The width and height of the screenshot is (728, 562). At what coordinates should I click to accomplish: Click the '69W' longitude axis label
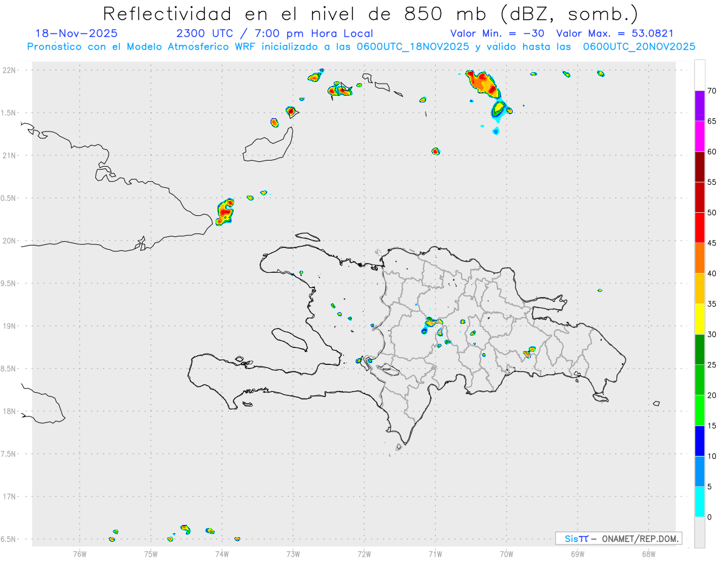578,554
